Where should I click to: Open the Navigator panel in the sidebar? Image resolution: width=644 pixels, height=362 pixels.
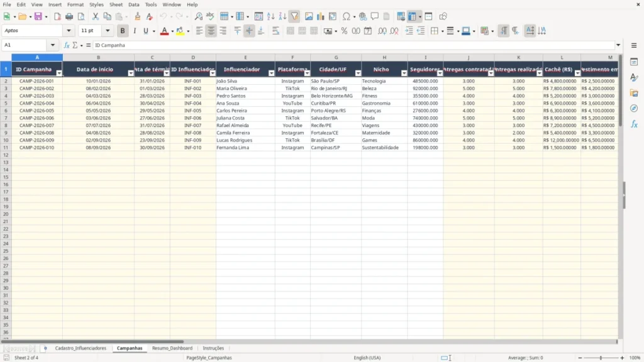634,108
